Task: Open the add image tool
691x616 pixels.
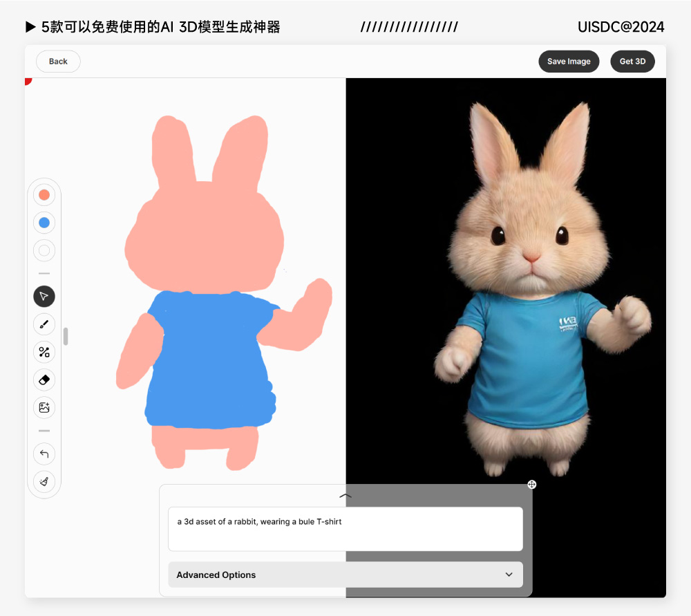Action: tap(44, 407)
